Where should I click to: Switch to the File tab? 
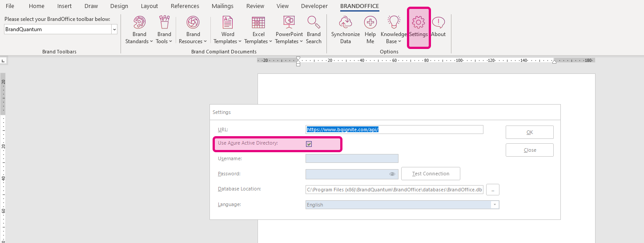tap(10, 6)
